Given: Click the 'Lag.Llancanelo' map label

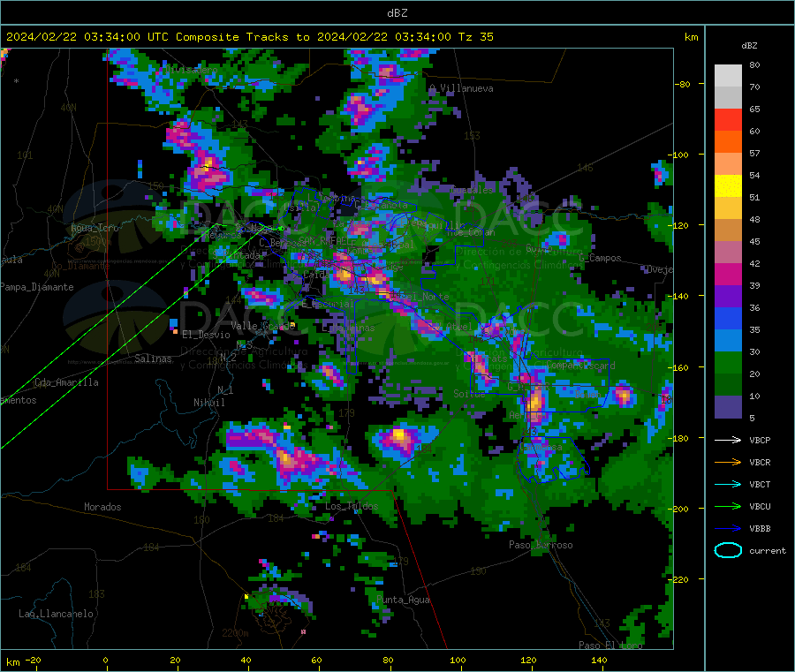Looking at the screenshot, I should (x=56, y=614).
